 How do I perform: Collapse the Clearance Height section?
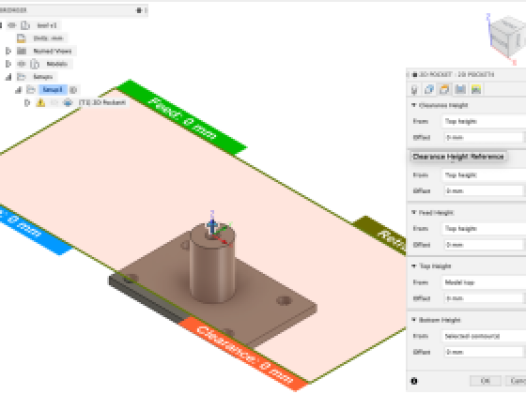click(x=414, y=105)
